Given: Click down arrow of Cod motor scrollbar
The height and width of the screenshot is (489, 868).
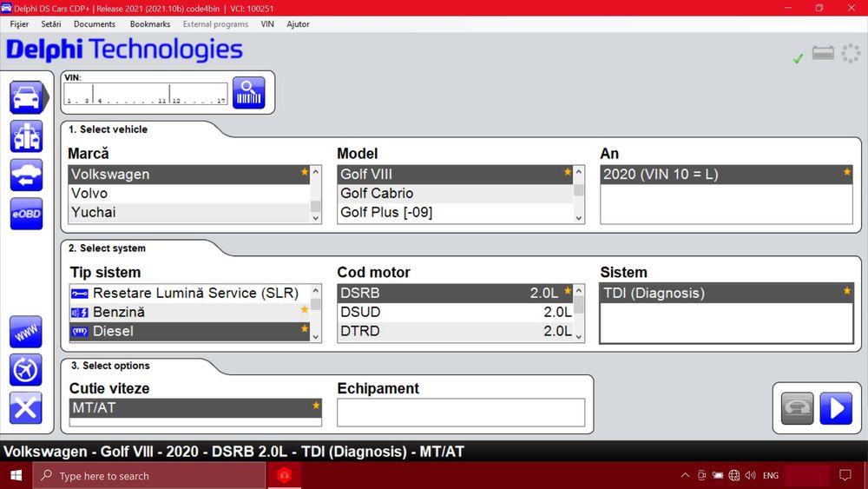Looking at the screenshot, I should pyautogui.click(x=578, y=337).
